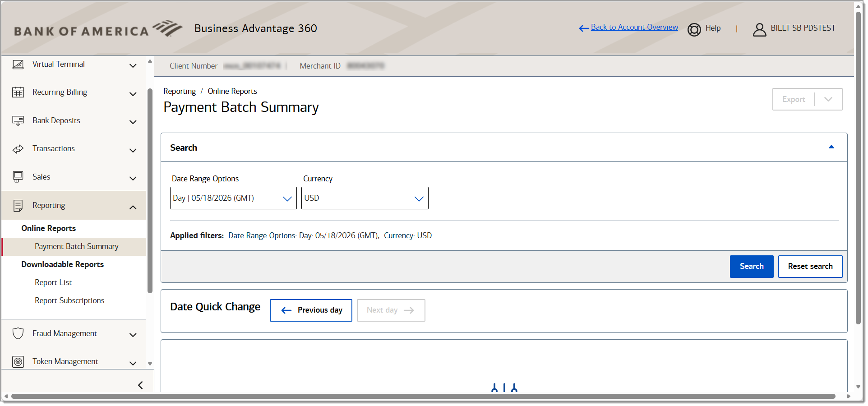Click the Export button
Screen dimensions: 868x406
[x=794, y=99]
